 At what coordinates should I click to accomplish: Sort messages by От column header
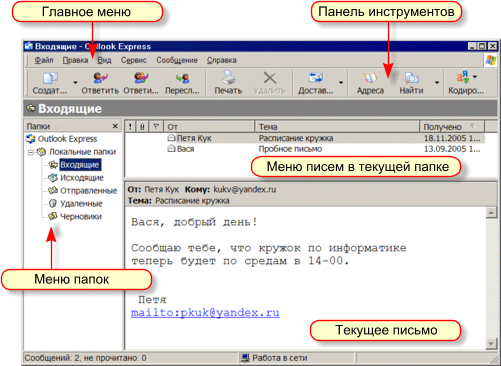tap(209, 127)
